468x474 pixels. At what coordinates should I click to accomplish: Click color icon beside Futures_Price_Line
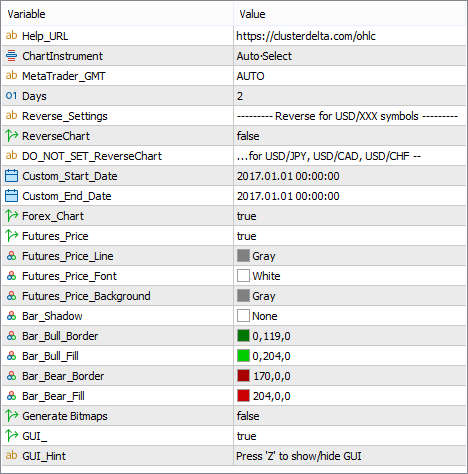tap(11, 256)
